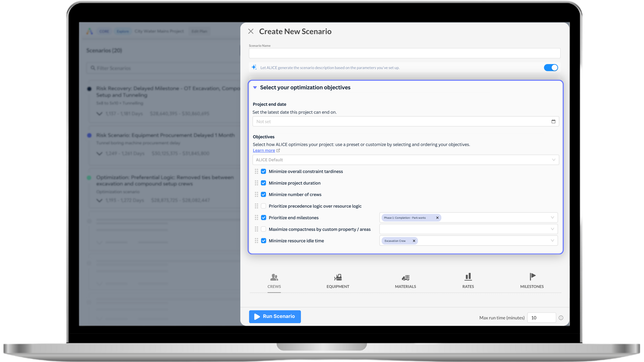Click the info icon beside Max run time

(561, 318)
